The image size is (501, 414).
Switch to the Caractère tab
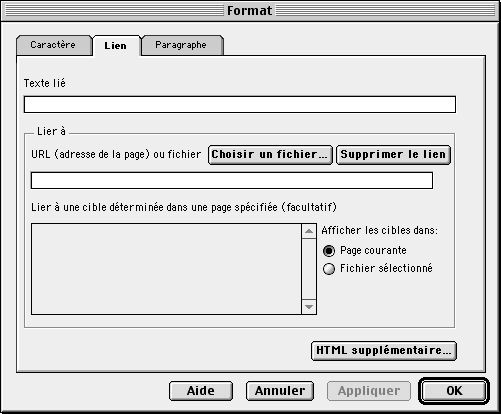pos(54,45)
